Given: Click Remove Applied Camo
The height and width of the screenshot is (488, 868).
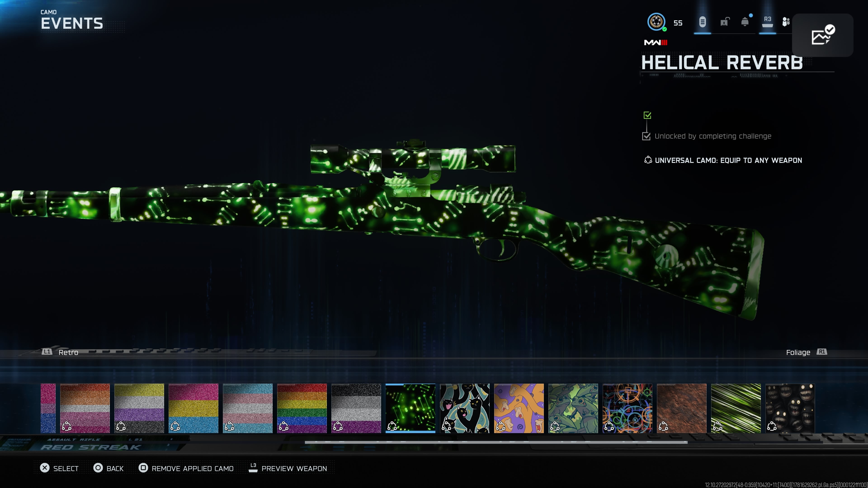Looking at the screenshot, I should [x=186, y=469].
